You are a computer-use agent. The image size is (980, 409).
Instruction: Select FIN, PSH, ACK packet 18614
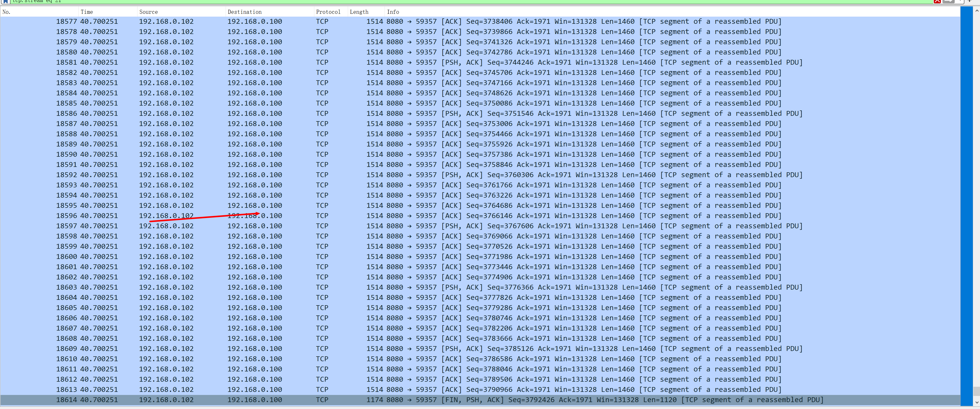pyautogui.click(x=480, y=400)
